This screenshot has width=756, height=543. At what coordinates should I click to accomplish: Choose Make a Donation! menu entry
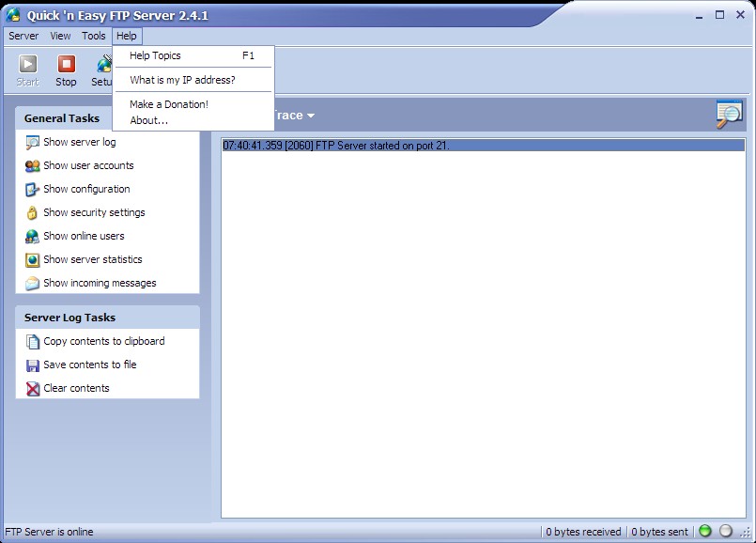pyautogui.click(x=193, y=104)
